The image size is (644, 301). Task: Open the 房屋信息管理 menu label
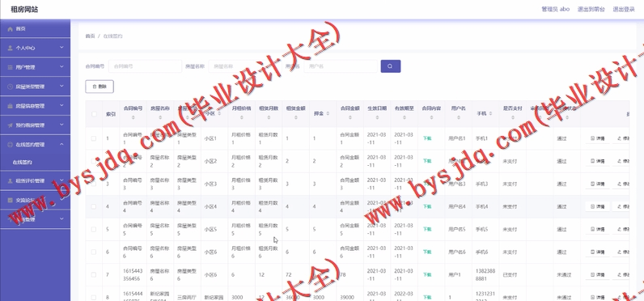tap(30, 106)
